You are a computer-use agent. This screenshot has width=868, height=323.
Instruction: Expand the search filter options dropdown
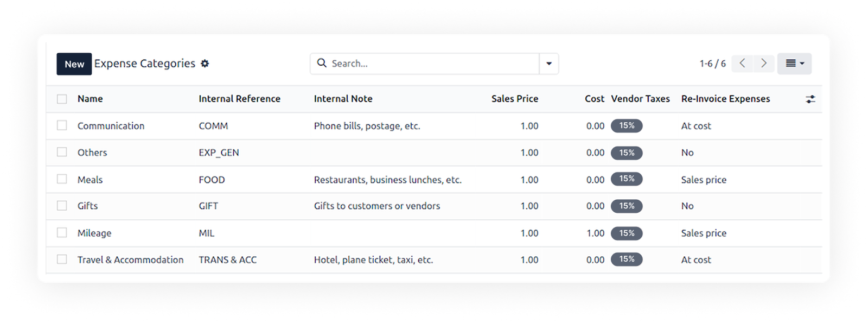[x=549, y=64]
